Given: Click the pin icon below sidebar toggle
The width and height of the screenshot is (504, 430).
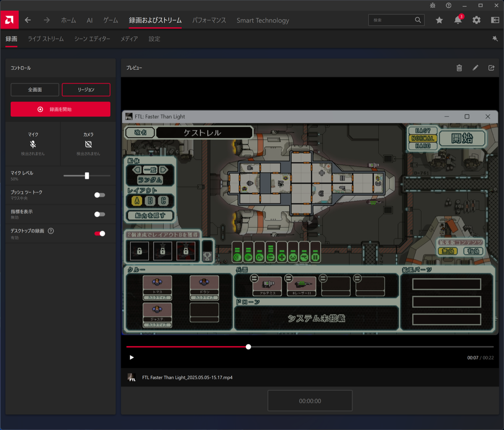Looking at the screenshot, I should [x=495, y=39].
